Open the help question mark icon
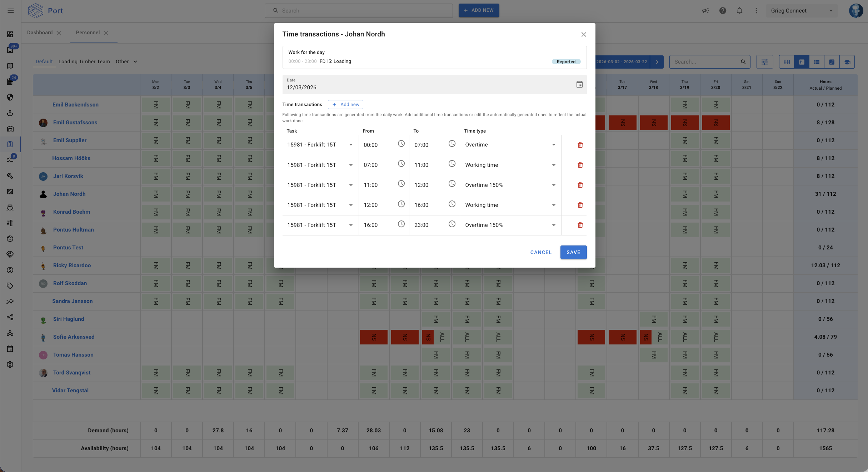The height and width of the screenshot is (472, 868). 723,11
